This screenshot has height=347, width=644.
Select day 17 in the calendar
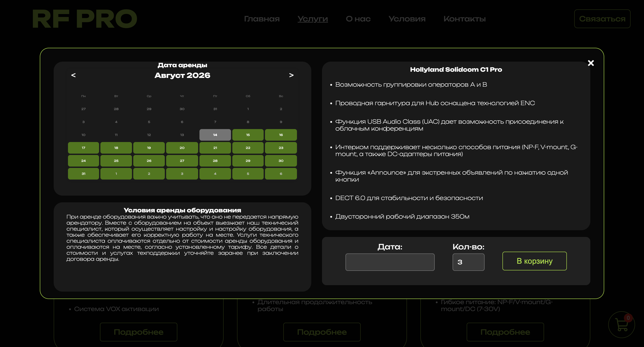pyautogui.click(x=83, y=148)
